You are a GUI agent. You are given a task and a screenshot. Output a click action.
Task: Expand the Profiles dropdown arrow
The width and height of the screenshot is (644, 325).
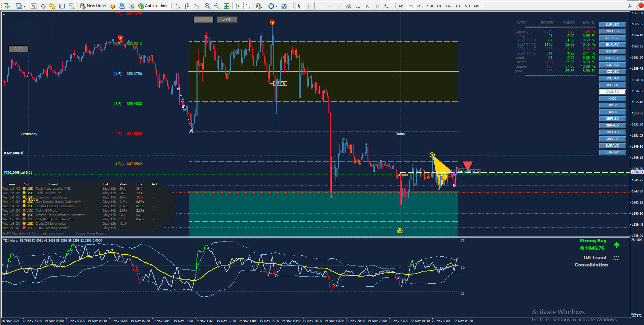(x=24, y=6)
